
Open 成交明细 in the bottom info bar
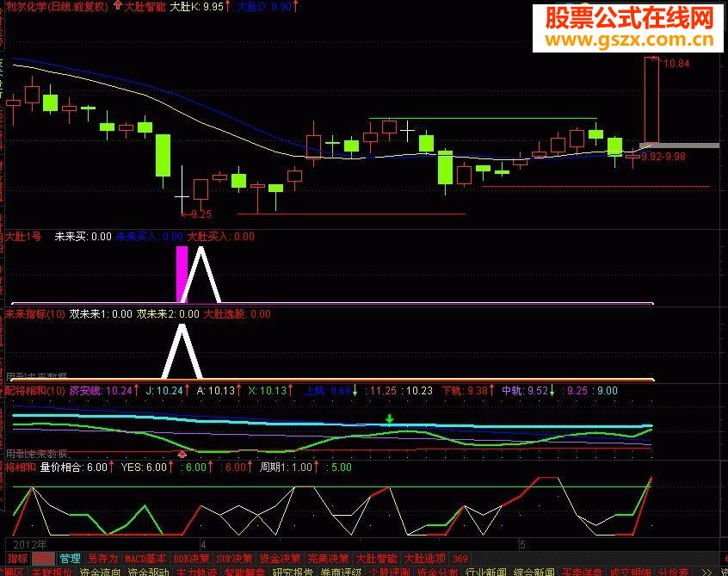point(630,573)
